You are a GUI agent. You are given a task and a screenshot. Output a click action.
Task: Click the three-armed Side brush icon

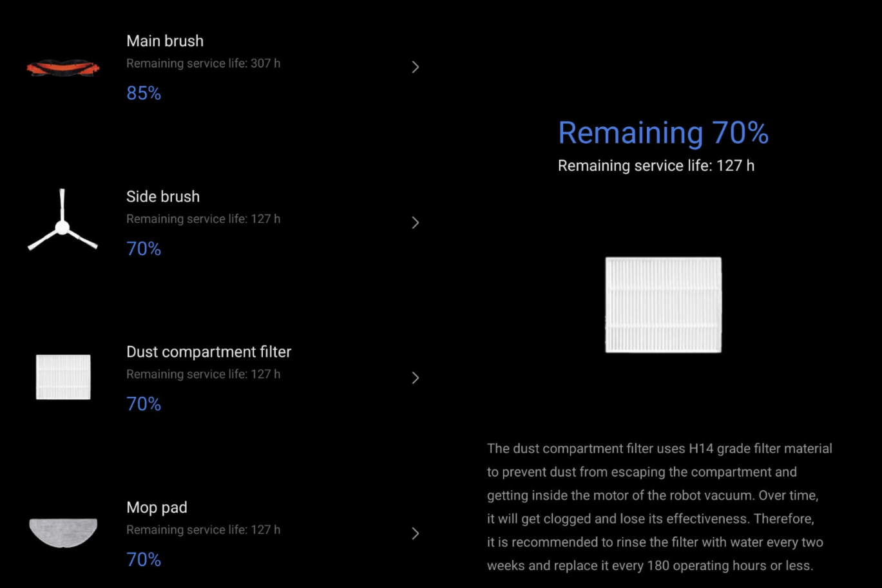62,222
